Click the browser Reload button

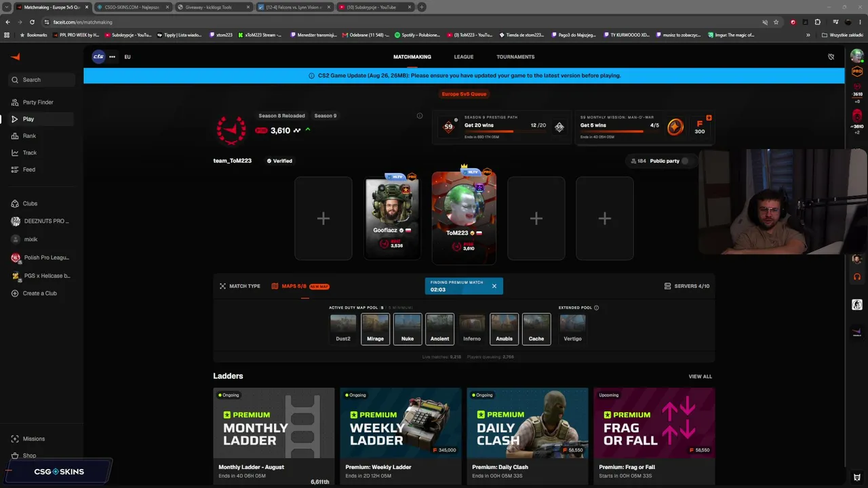[32, 22]
